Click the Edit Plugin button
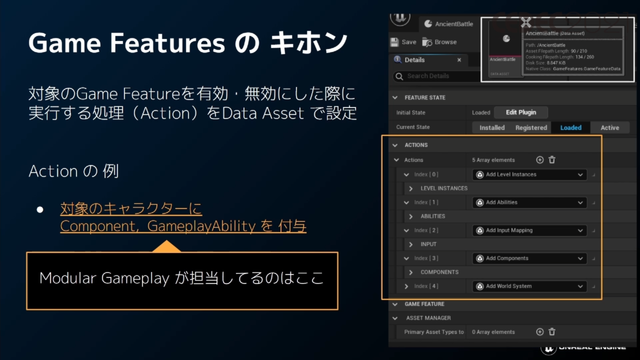Screen dimensions: 640x360 [521, 112]
